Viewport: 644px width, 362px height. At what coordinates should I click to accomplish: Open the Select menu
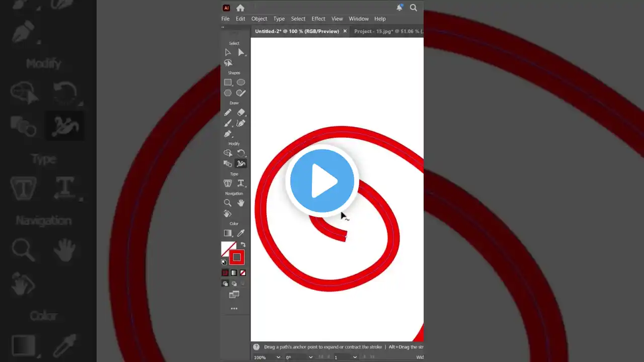click(298, 19)
